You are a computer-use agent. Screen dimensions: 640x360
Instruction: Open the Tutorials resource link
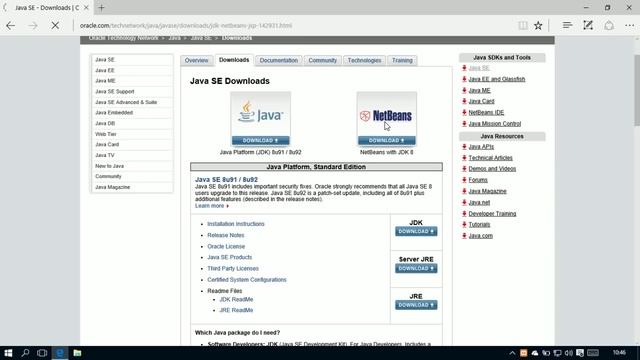(x=479, y=224)
